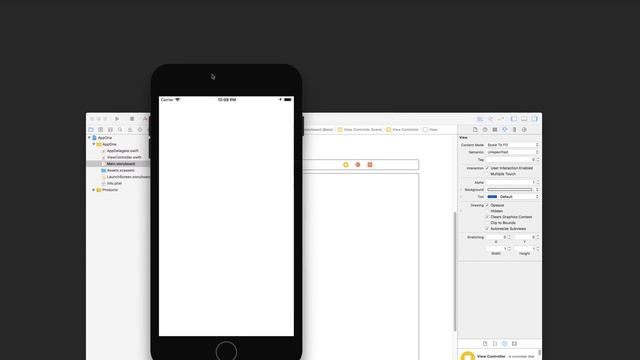Open the Find navigator magnifier icon
This screenshot has height=360, width=640.
(x=120, y=130)
